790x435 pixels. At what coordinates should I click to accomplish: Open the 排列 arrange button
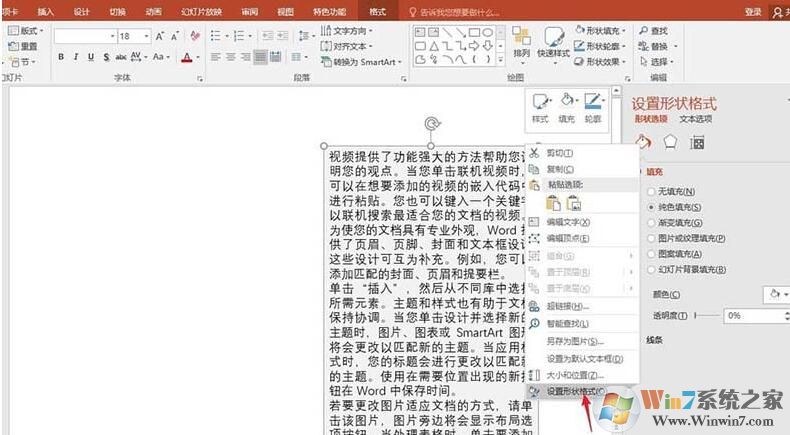point(521,44)
